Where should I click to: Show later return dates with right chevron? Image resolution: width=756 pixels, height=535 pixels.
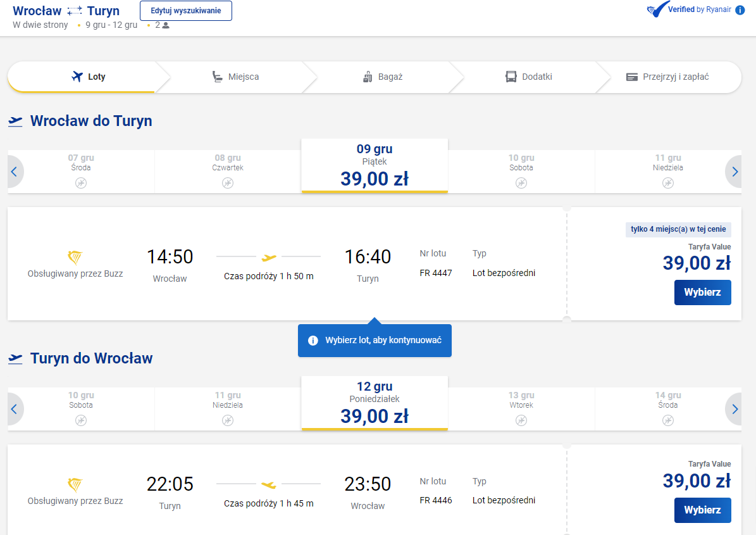(x=734, y=409)
